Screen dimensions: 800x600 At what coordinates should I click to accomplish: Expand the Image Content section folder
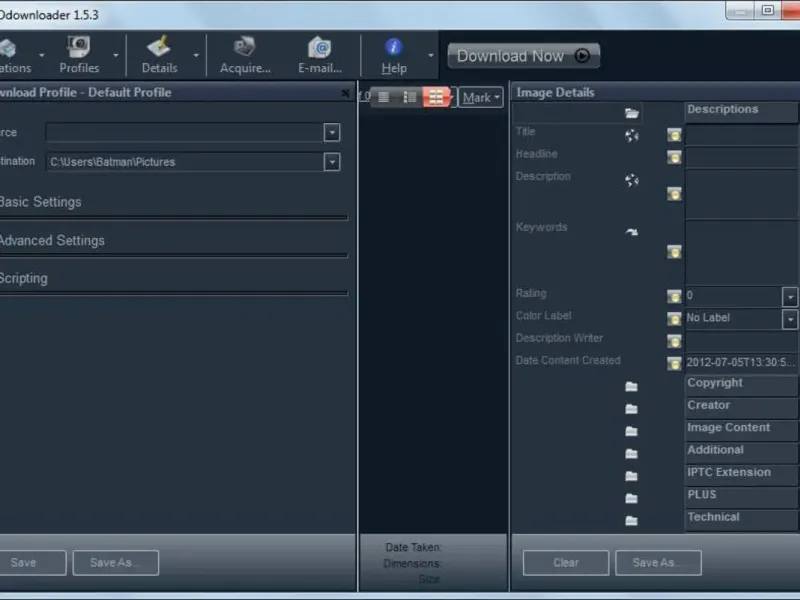coord(632,431)
